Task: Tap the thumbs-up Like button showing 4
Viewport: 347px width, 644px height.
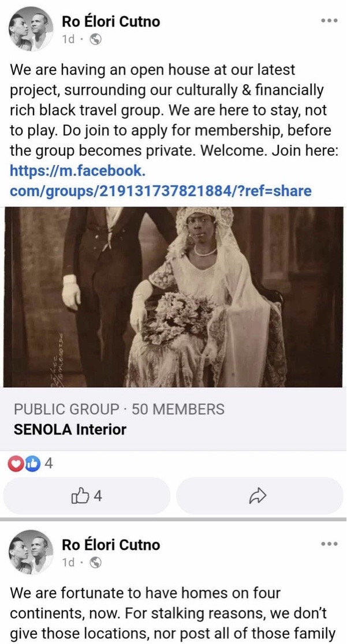Action: pos(87,496)
